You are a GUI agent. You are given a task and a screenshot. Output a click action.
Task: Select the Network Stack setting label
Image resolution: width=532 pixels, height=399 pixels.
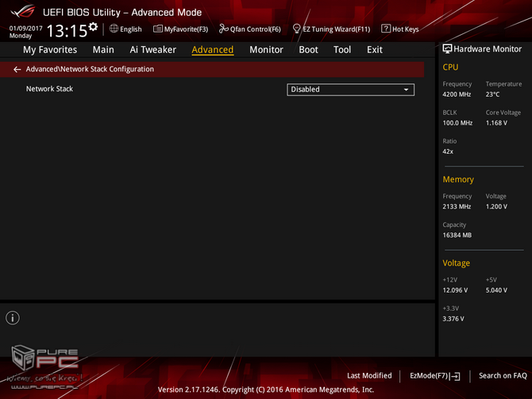pyautogui.click(x=49, y=89)
